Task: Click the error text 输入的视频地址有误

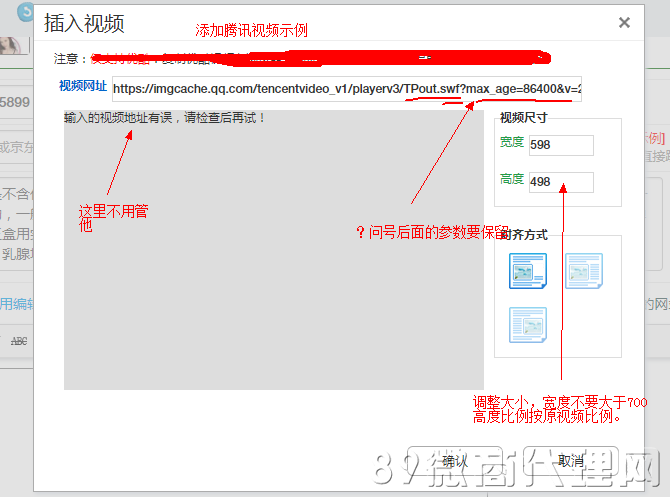Action: (x=118, y=118)
